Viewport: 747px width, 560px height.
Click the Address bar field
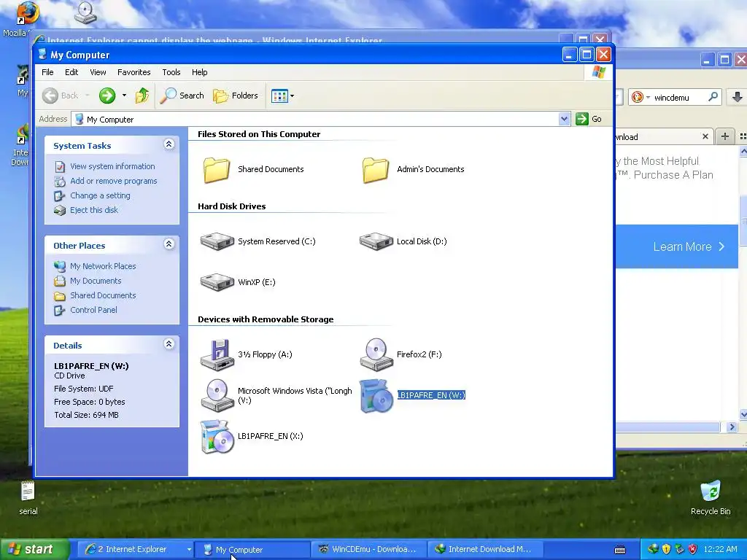[x=315, y=119]
